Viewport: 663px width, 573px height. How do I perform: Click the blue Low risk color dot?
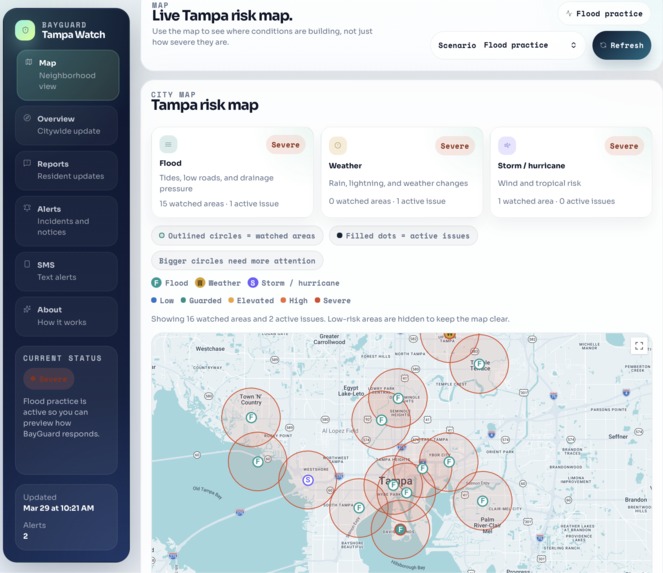(154, 300)
